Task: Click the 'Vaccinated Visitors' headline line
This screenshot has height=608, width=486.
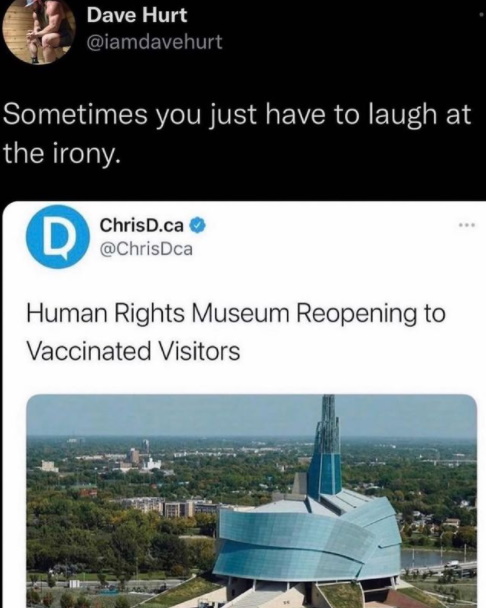Action: [133, 351]
